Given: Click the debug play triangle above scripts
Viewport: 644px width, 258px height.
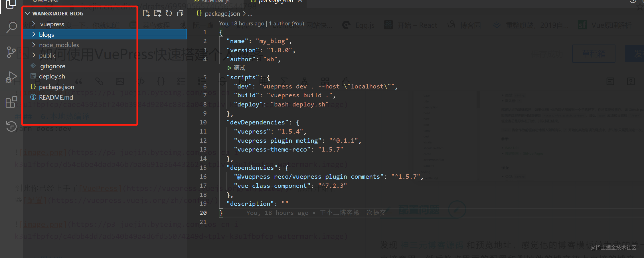Looking at the screenshot, I should (229, 68).
